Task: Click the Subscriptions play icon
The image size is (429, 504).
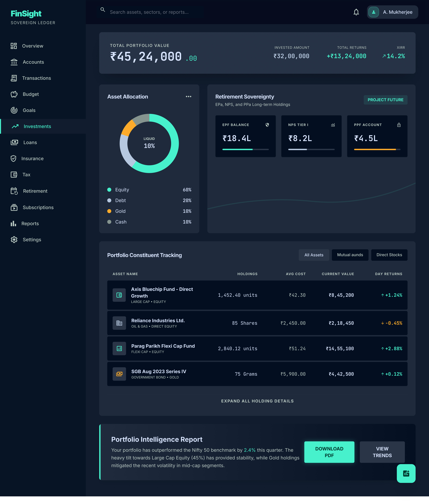Action: pyautogui.click(x=14, y=207)
